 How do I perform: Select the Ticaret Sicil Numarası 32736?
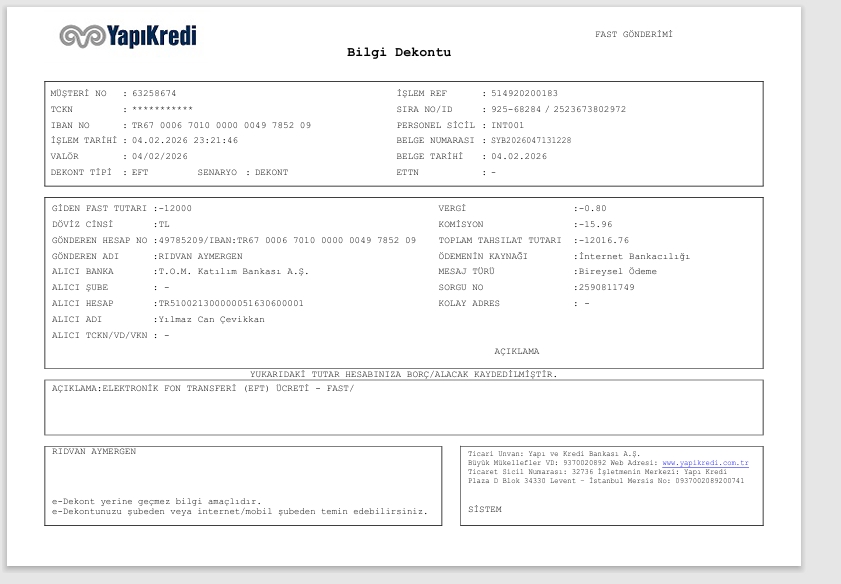pos(582,472)
